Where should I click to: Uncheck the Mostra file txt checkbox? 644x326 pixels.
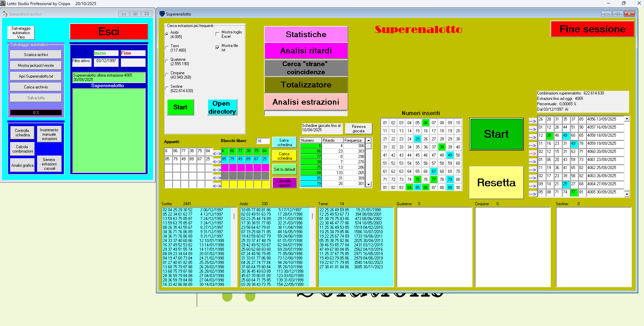pyautogui.click(x=217, y=48)
